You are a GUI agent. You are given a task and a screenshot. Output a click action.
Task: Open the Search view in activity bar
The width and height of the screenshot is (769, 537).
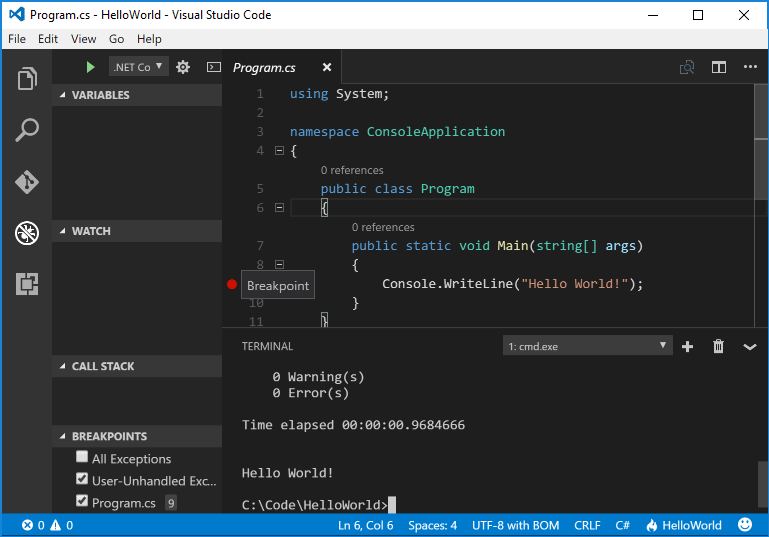coord(27,130)
